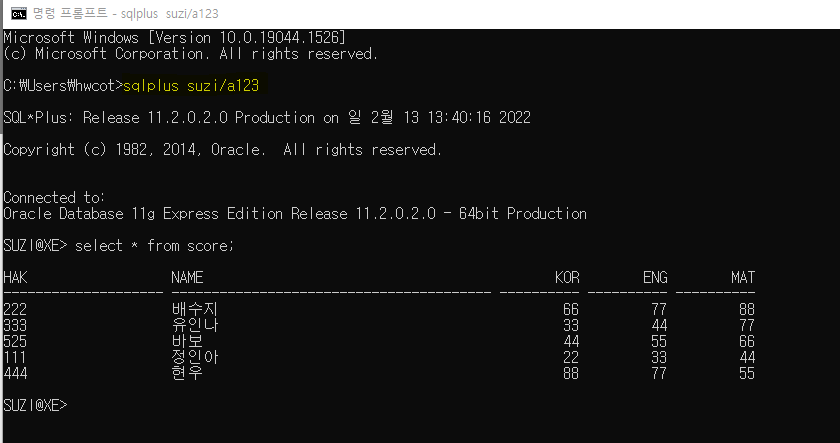This screenshot has width=840, height=443.
Task: Click KOR score 66 in 배수지 row
Action: click(571, 309)
